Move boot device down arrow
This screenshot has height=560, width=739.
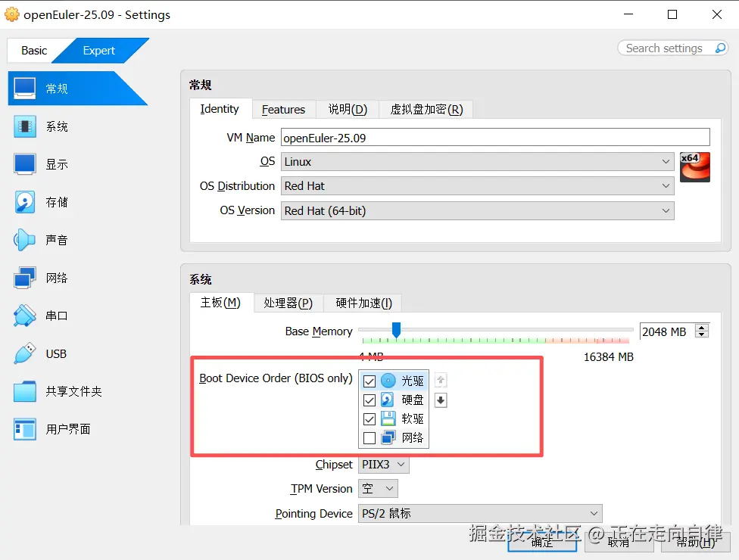pos(441,400)
